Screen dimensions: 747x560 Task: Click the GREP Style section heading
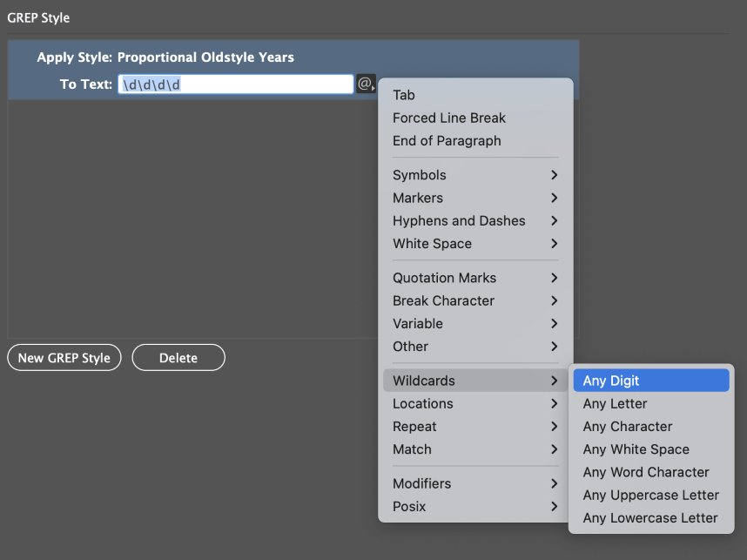38,18
